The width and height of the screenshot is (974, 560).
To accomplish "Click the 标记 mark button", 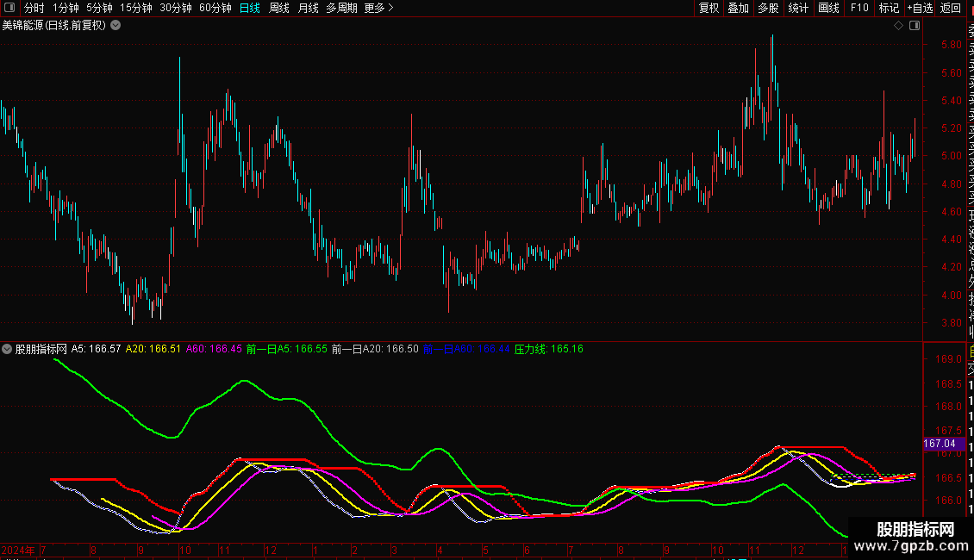I will [x=889, y=8].
